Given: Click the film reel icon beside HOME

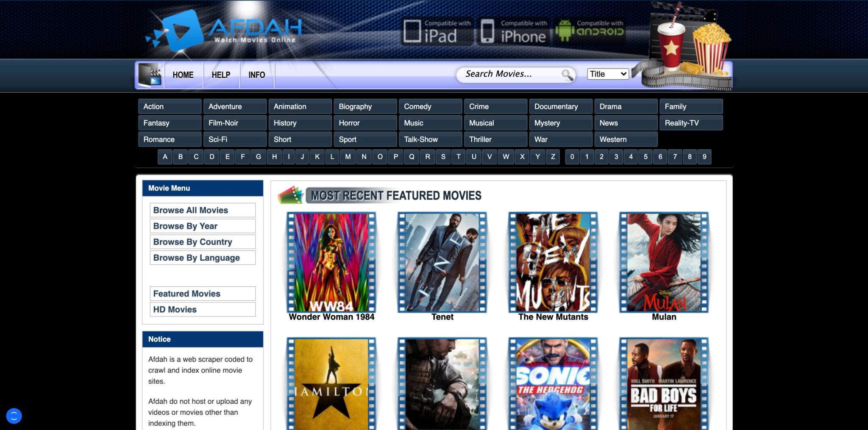Looking at the screenshot, I should pyautogui.click(x=151, y=75).
